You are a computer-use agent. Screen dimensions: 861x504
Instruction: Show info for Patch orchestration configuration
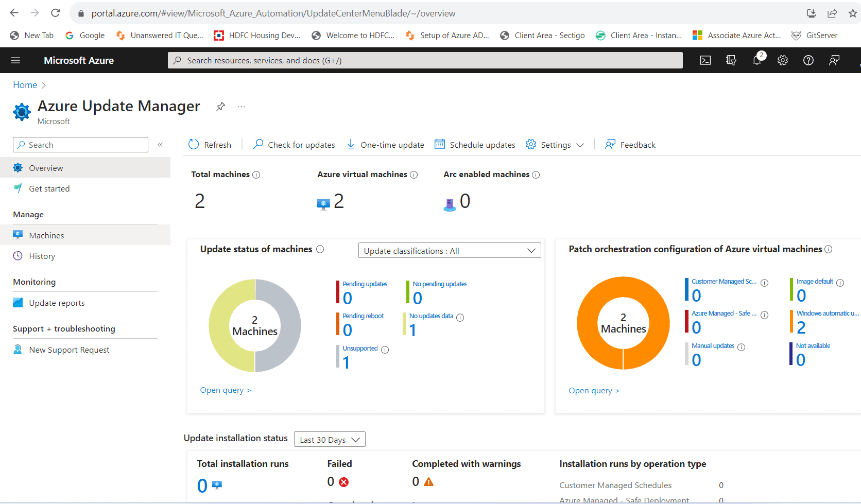tap(829, 249)
